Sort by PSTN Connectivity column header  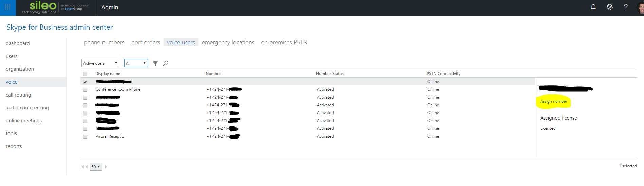tap(443, 74)
